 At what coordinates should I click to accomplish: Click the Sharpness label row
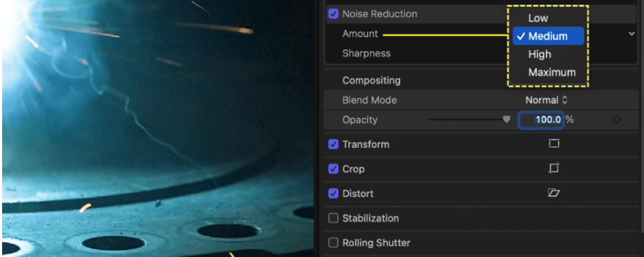[x=366, y=53]
